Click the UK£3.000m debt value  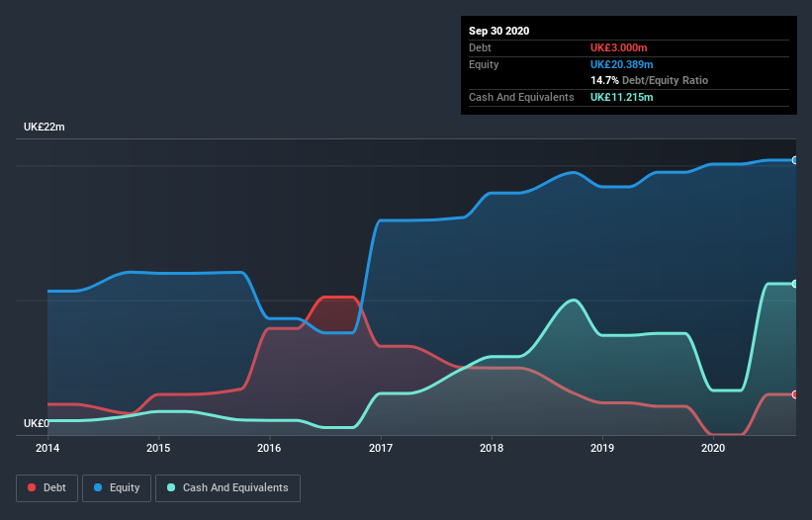click(619, 47)
